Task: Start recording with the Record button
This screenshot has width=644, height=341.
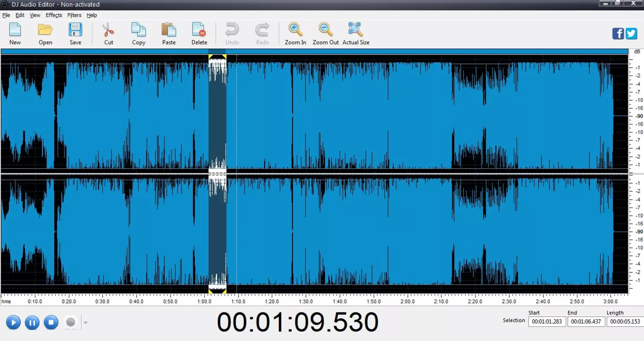Action: 71,322
